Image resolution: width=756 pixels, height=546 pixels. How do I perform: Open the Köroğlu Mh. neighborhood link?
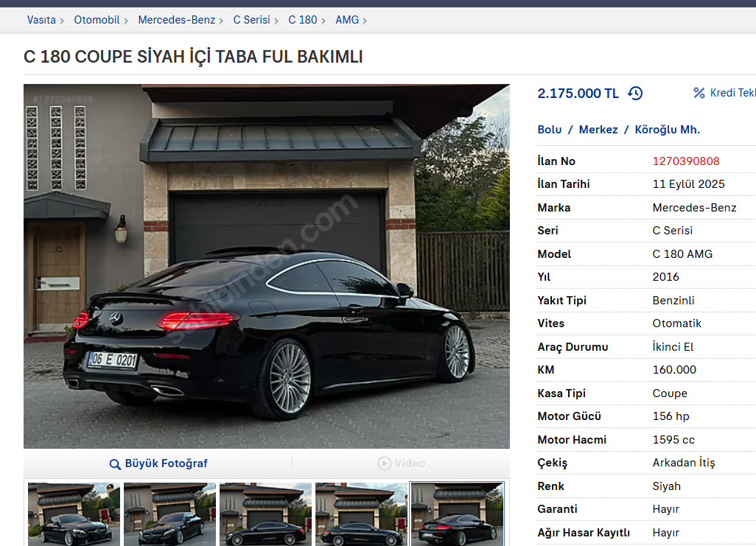(x=668, y=129)
